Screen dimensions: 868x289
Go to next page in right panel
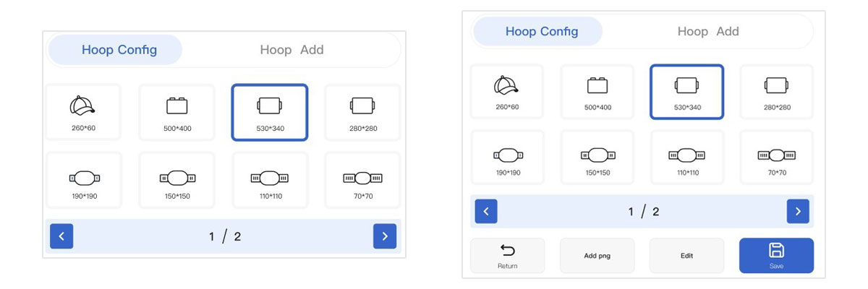[797, 211]
